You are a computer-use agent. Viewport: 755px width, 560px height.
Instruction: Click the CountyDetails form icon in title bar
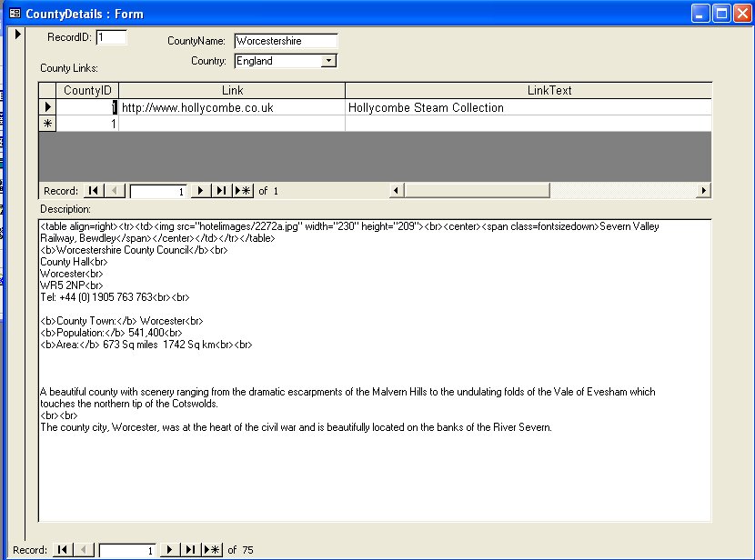click(x=15, y=14)
